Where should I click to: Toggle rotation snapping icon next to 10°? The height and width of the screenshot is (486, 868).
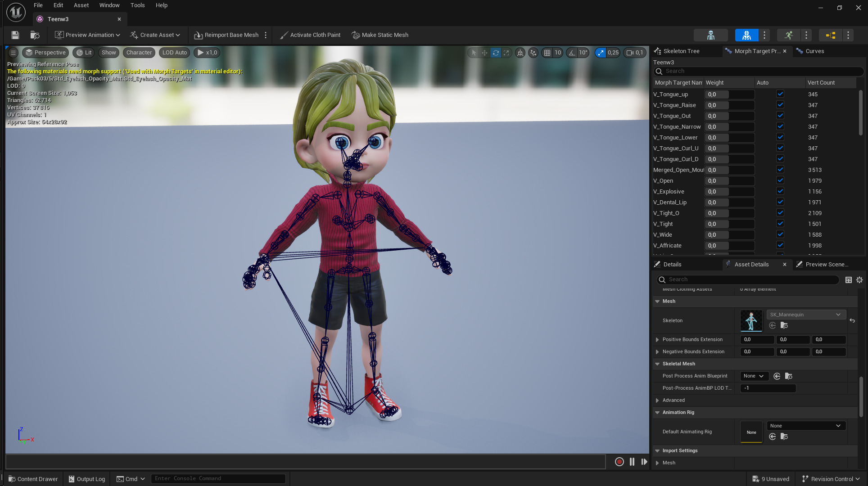[x=572, y=53]
